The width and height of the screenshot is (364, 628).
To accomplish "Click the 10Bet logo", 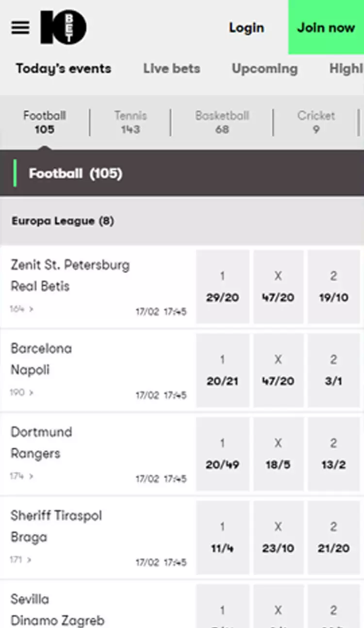I will (63, 28).
